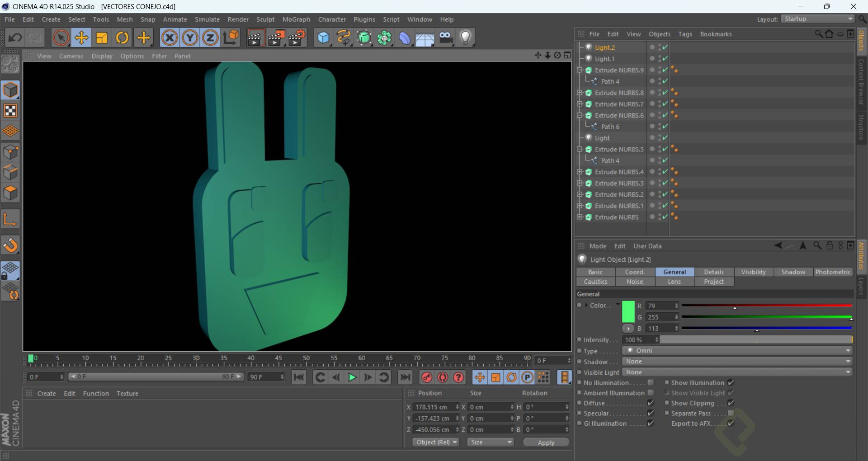The image size is (868, 461).
Task: Open Edit Render Settings icon
Action: tap(297, 38)
